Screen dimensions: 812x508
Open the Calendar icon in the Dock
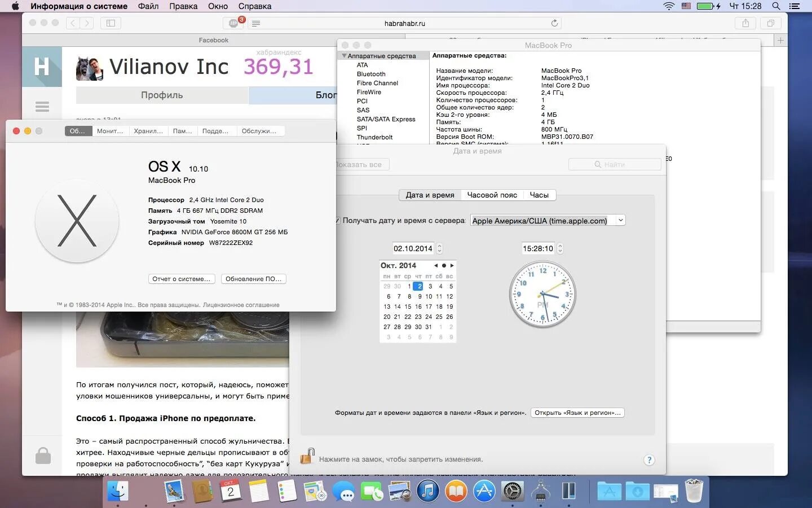pos(231,491)
